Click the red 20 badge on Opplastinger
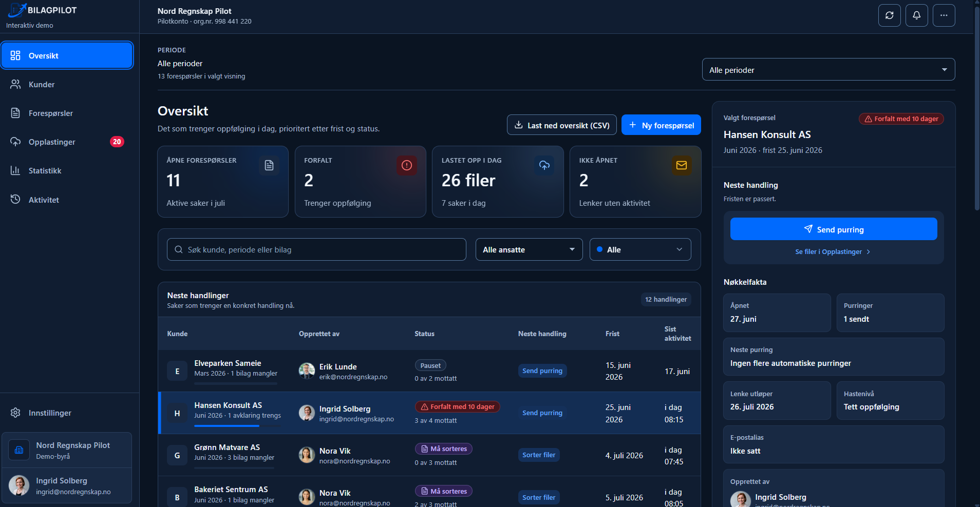 (x=117, y=142)
